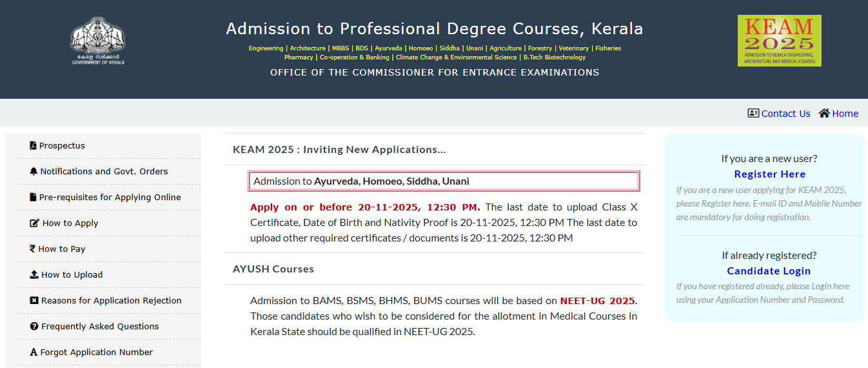The image size is (868, 368).
Task: Click the Contact Us card icon
Action: [x=753, y=114]
